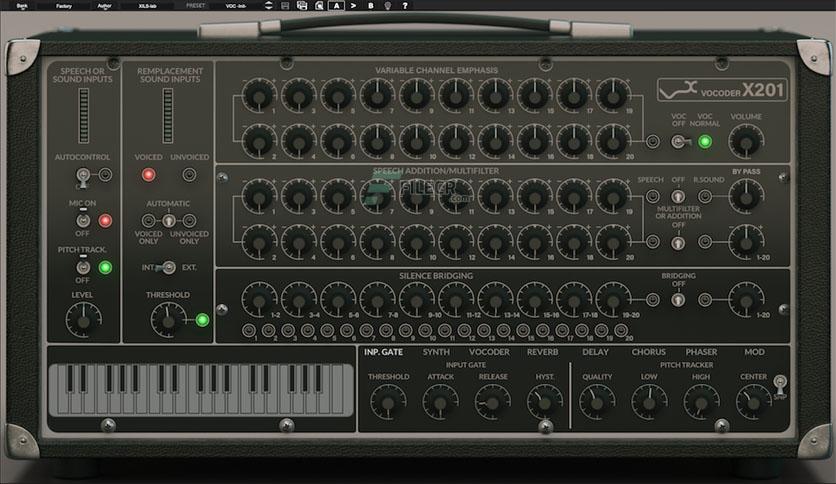
Task: Toggle the lightbulb hints icon
Action: pyautogui.click(x=388, y=6)
